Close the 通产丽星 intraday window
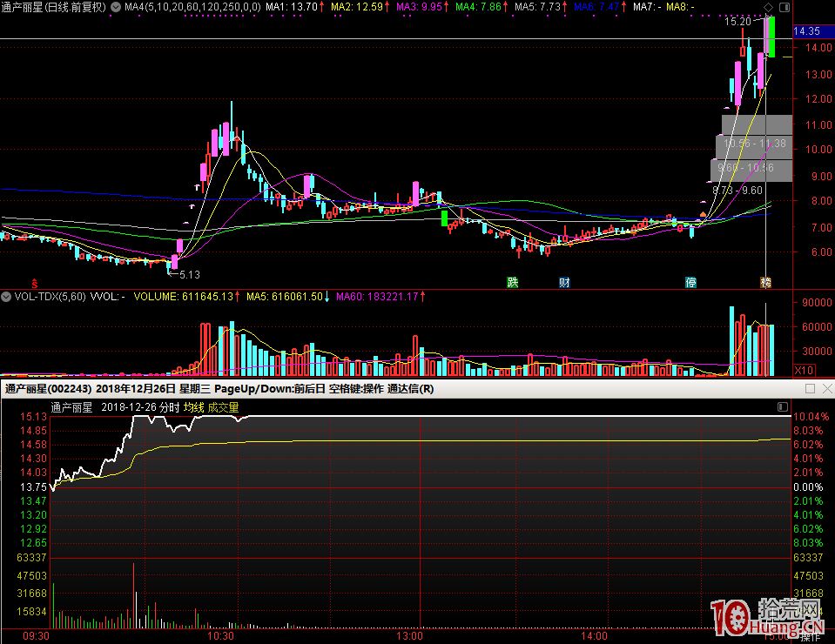This screenshot has width=835, height=644. tap(827, 388)
